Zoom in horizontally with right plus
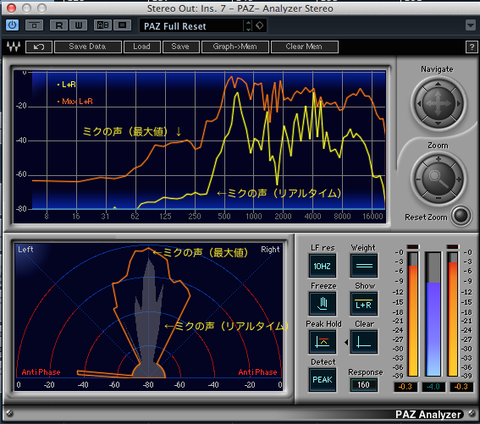 459,179
